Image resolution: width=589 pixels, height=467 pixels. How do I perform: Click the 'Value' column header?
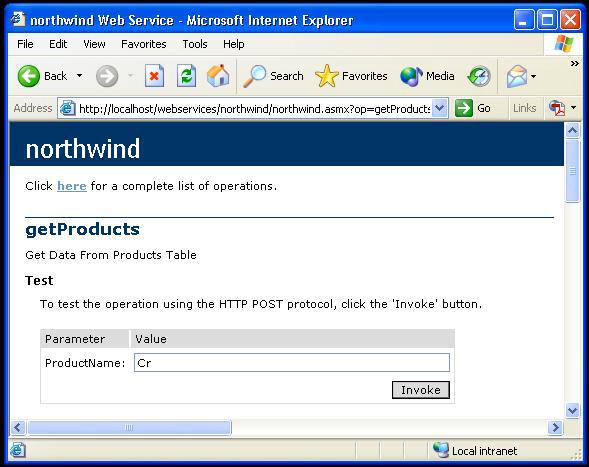pyautogui.click(x=151, y=339)
